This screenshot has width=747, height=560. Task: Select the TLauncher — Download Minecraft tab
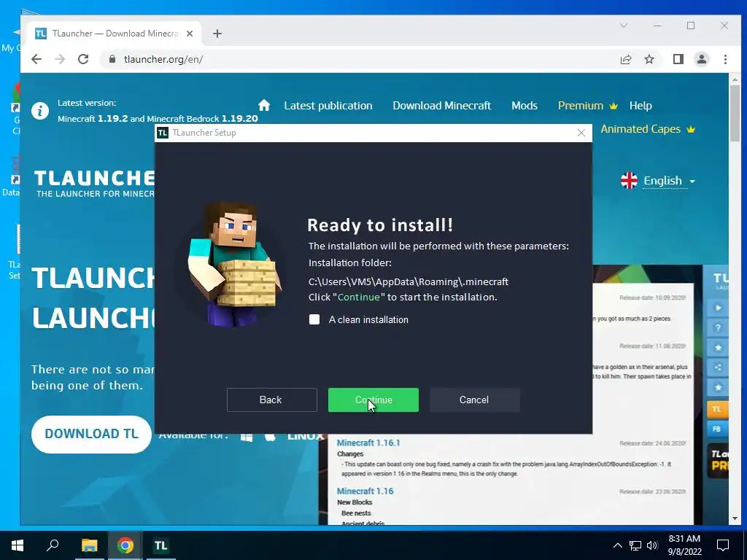113,34
